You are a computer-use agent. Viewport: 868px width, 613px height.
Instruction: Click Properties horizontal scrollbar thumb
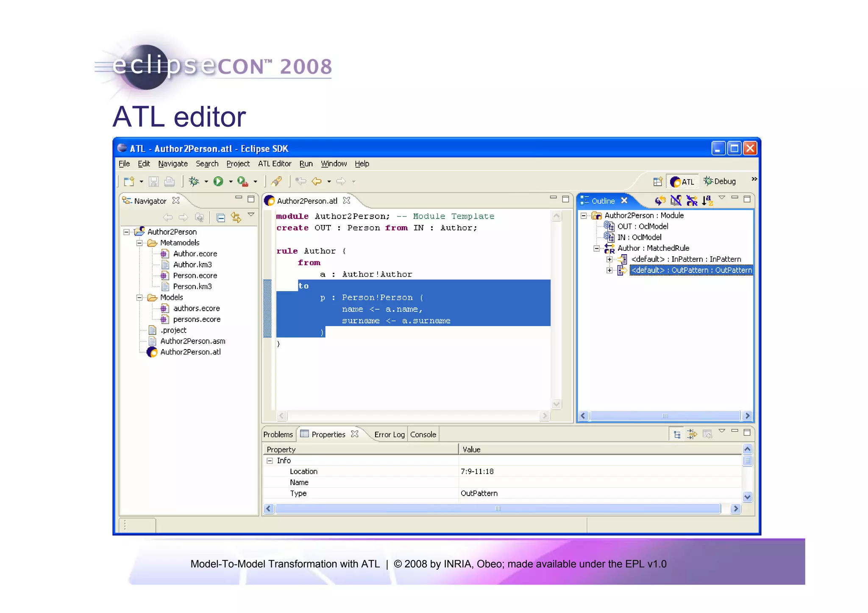tap(498, 509)
